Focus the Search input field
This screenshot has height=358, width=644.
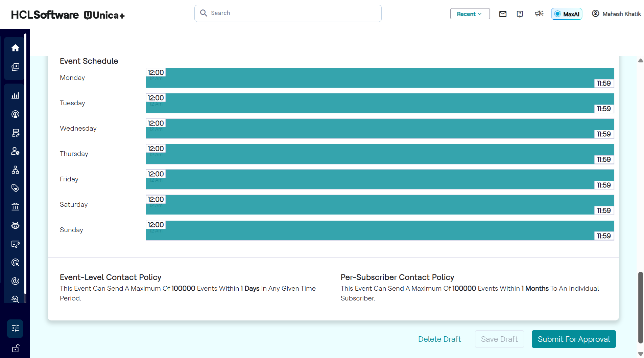pyautogui.click(x=288, y=13)
